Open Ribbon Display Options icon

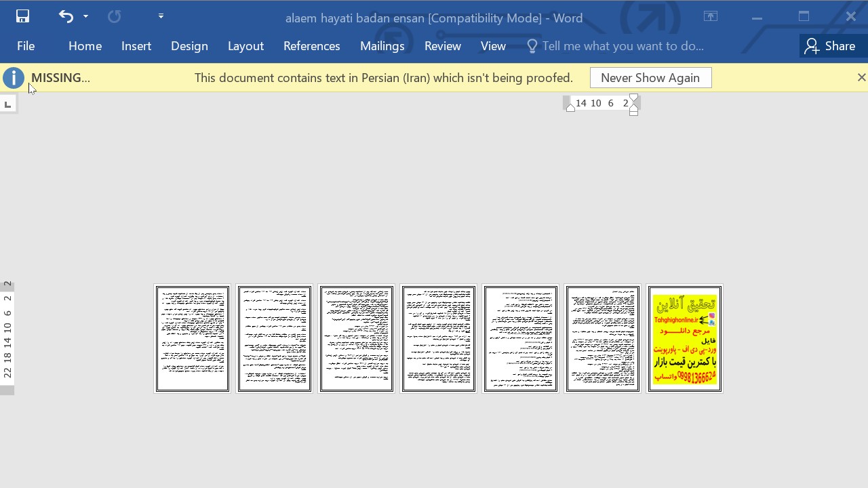pos(711,17)
